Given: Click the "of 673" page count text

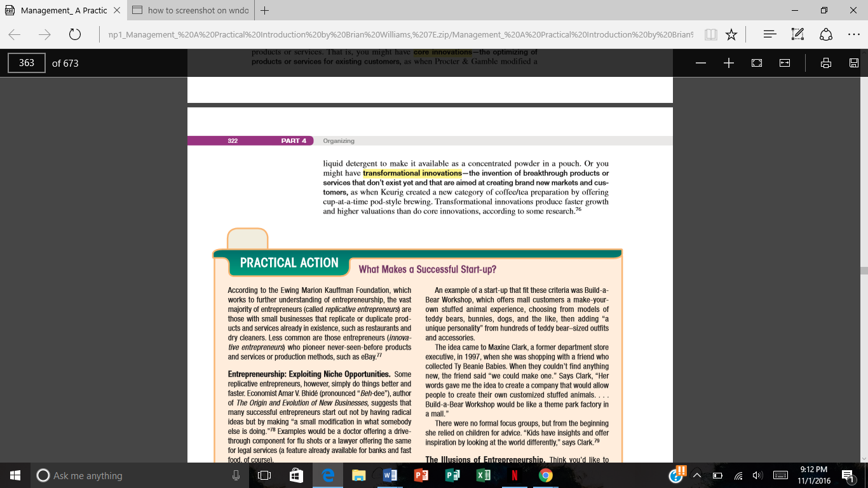Looking at the screenshot, I should point(65,63).
